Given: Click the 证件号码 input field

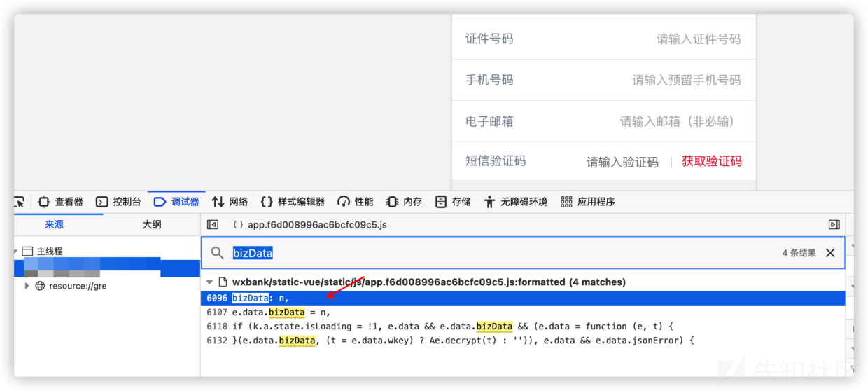Looking at the screenshot, I should click(x=699, y=39).
